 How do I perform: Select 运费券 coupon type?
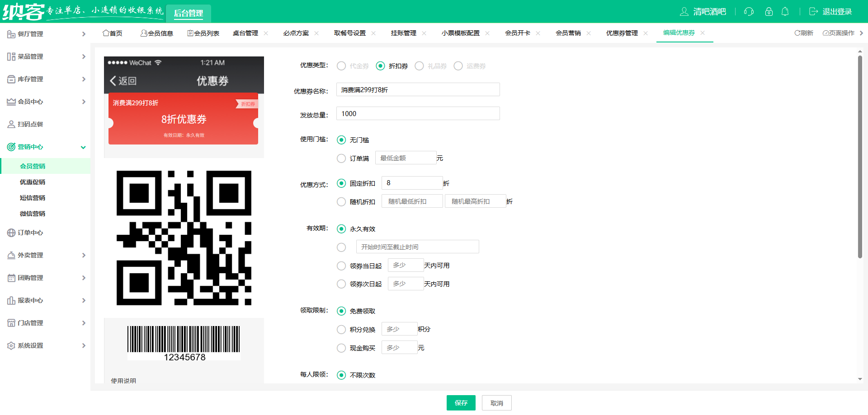click(x=458, y=66)
